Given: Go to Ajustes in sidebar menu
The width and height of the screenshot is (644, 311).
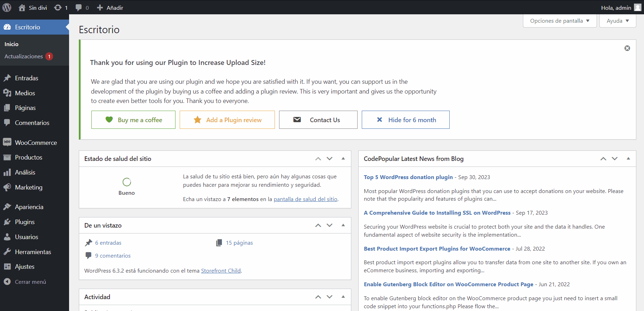Looking at the screenshot, I should tap(24, 267).
